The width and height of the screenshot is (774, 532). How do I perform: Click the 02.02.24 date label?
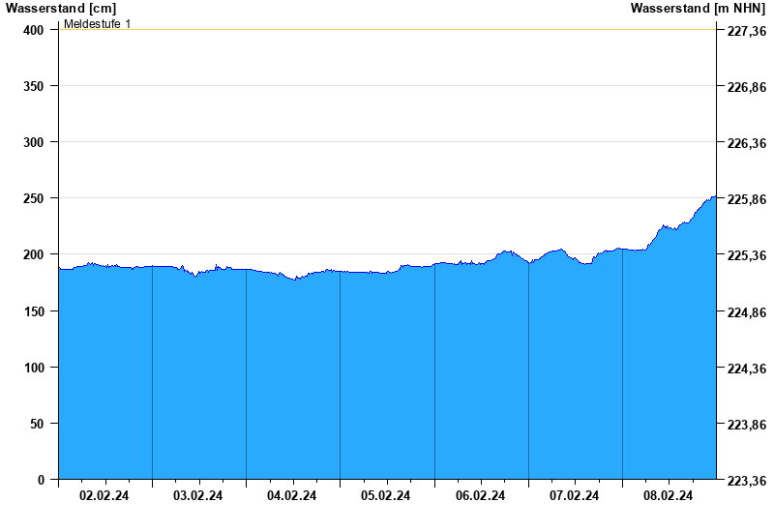coord(104,496)
